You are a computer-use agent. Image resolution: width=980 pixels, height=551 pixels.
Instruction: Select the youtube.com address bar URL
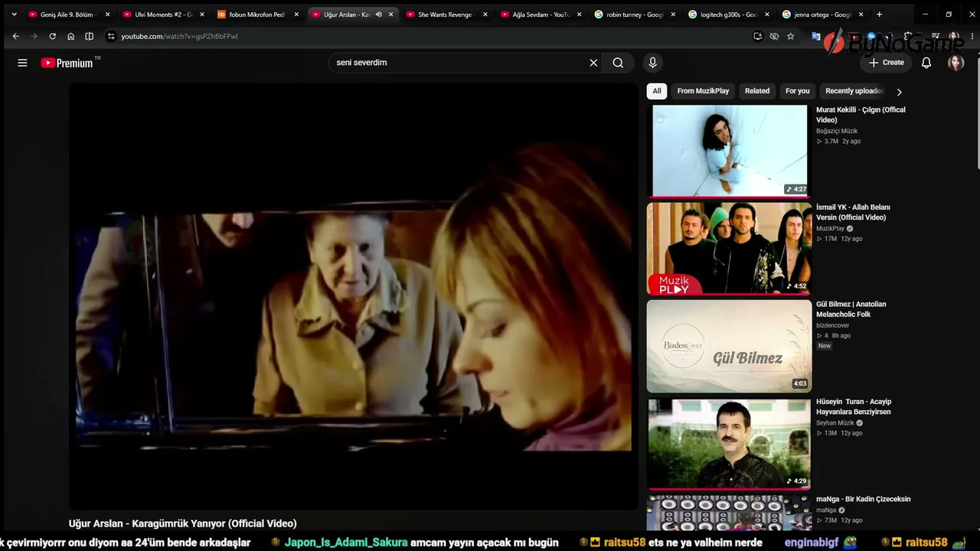(x=179, y=36)
